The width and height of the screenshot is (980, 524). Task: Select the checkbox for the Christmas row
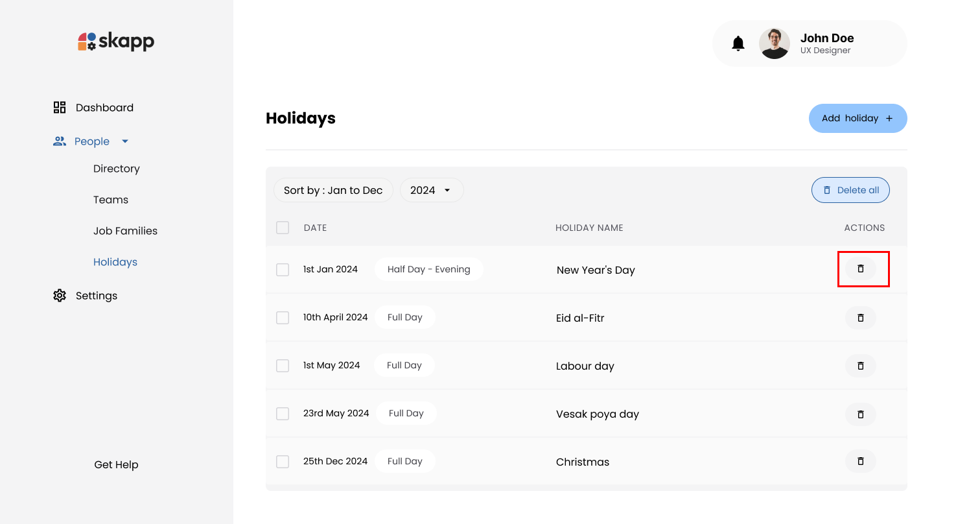tap(283, 461)
